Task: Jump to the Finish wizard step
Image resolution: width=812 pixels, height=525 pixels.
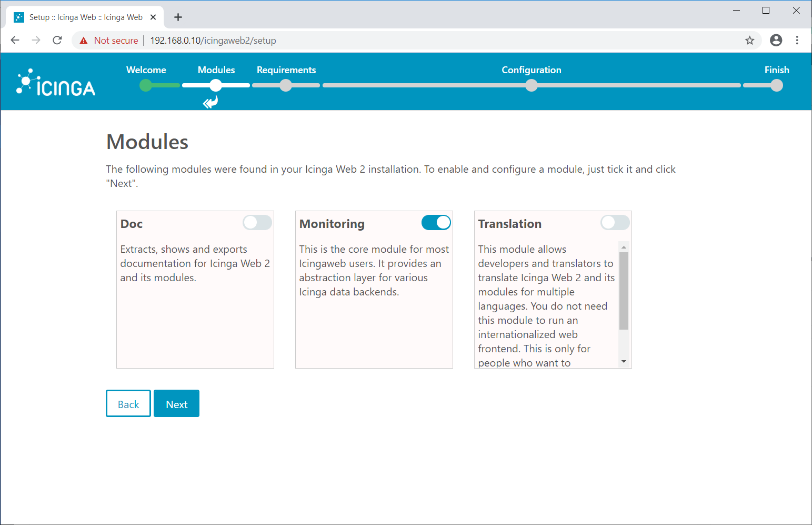Action: click(777, 70)
